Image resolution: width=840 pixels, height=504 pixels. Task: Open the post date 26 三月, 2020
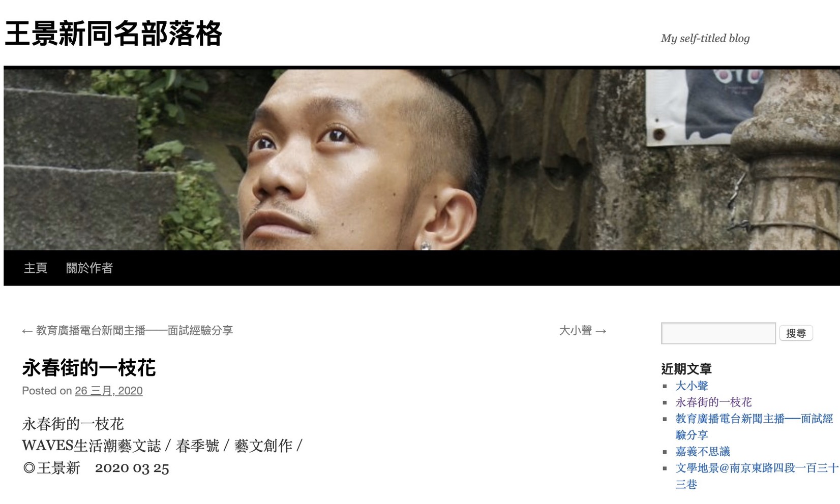click(x=109, y=391)
